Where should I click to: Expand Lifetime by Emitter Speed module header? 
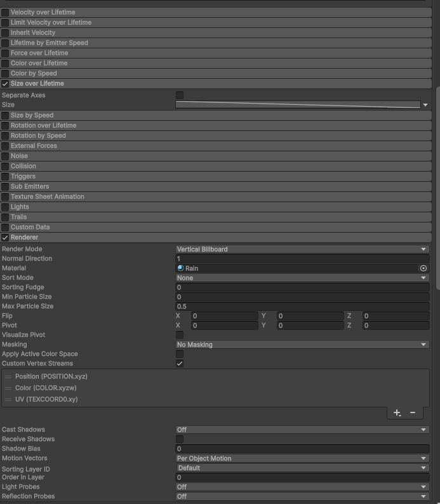coord(216,43)
